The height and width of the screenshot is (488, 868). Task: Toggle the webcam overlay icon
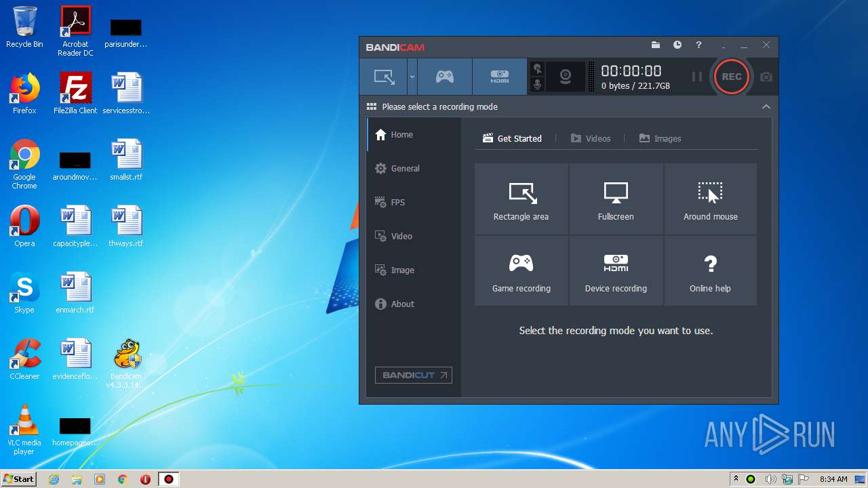point(566,77)
